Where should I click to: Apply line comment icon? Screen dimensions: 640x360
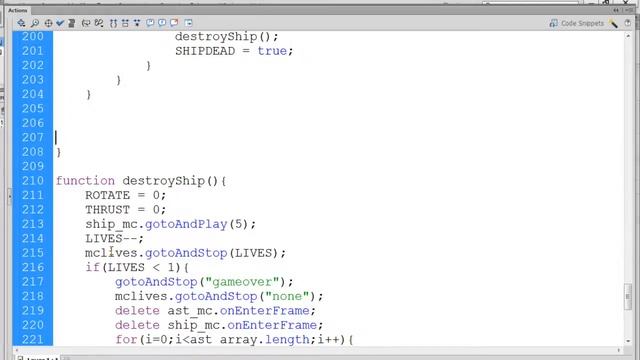[162, 23]
